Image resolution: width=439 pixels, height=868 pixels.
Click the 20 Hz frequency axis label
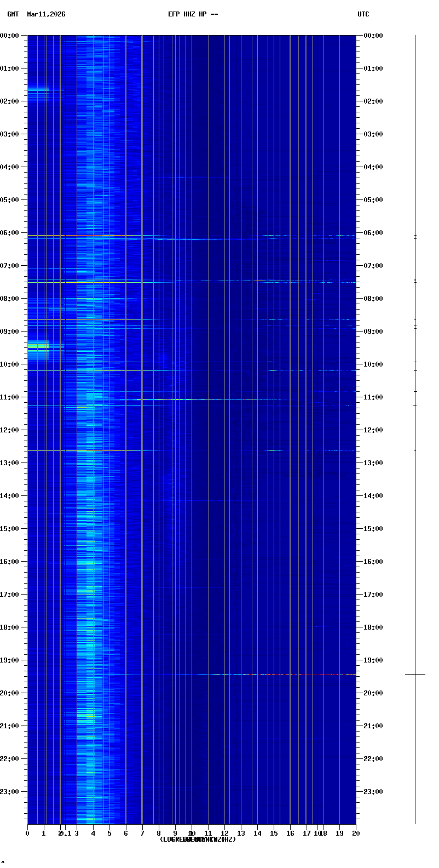tap(356, 833)
